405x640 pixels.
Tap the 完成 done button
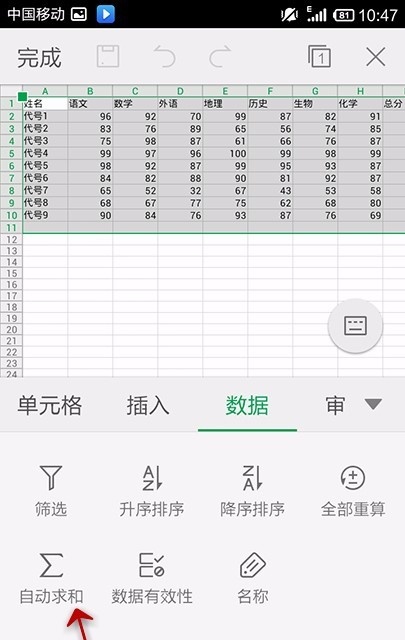coord(39,57)
